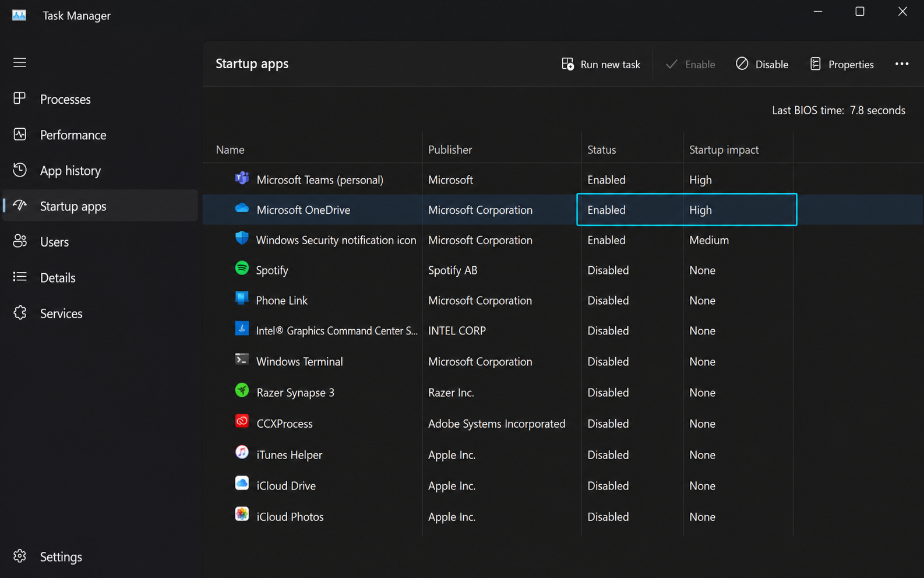Open the Details page label
Viewport: 924px width, 578px height.
58,278
